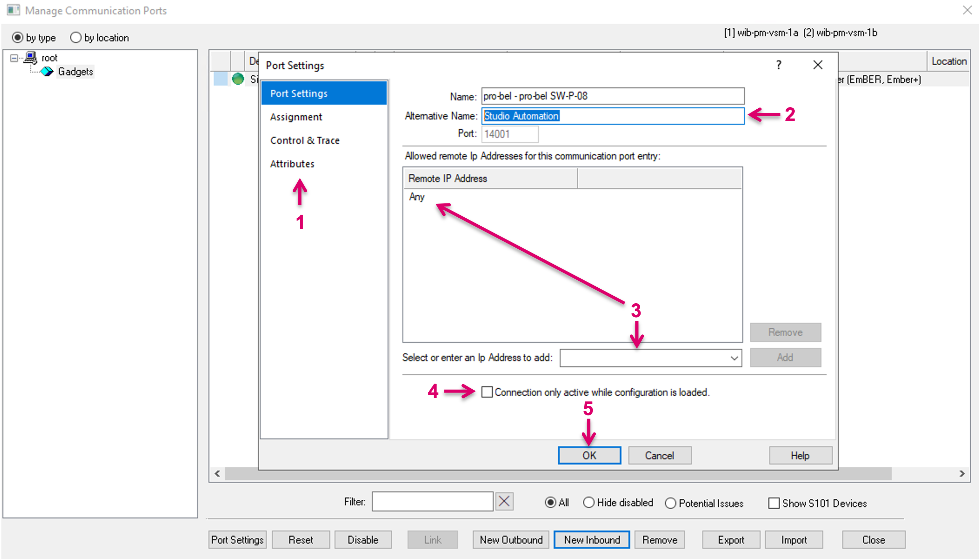Enable Connection only active while configuration loaded
The width and height of the screenshot is (979, 560).
[x=487, y=392]
